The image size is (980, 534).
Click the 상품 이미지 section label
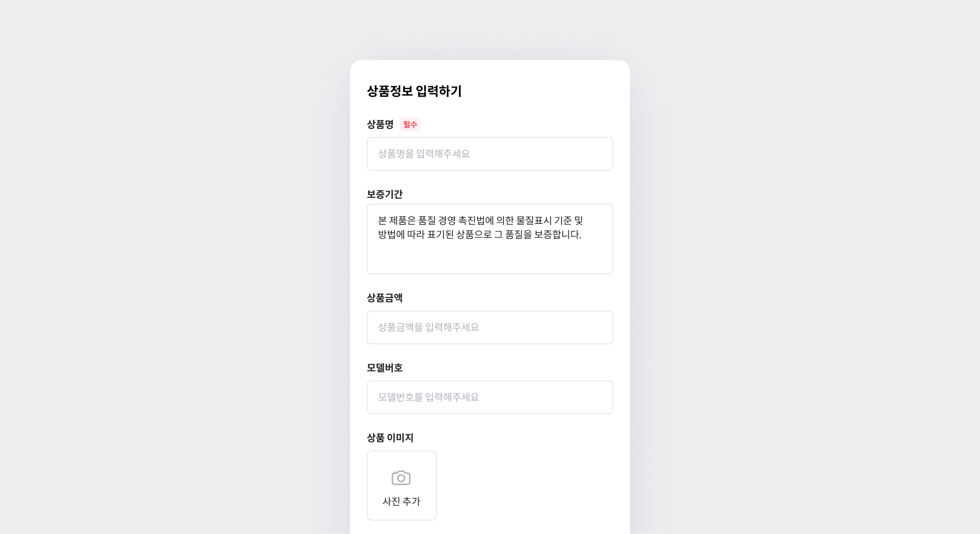[390, 437]
